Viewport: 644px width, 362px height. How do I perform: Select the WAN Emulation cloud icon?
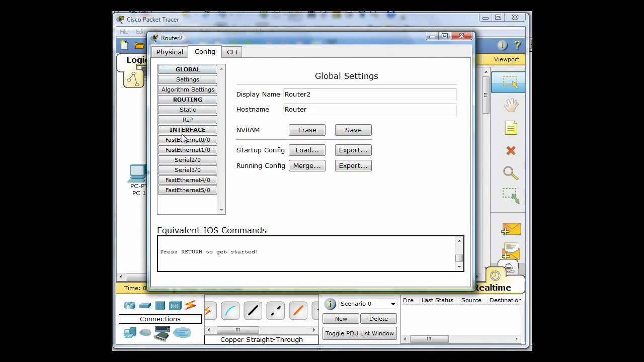[x=145, y=332]
